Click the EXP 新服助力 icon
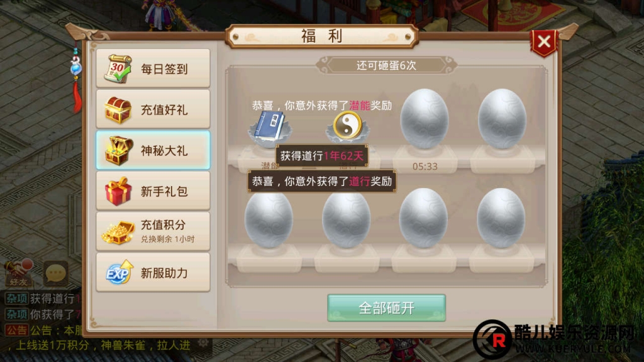This screenshot has height=362, width=644. [x=119, y=272]
